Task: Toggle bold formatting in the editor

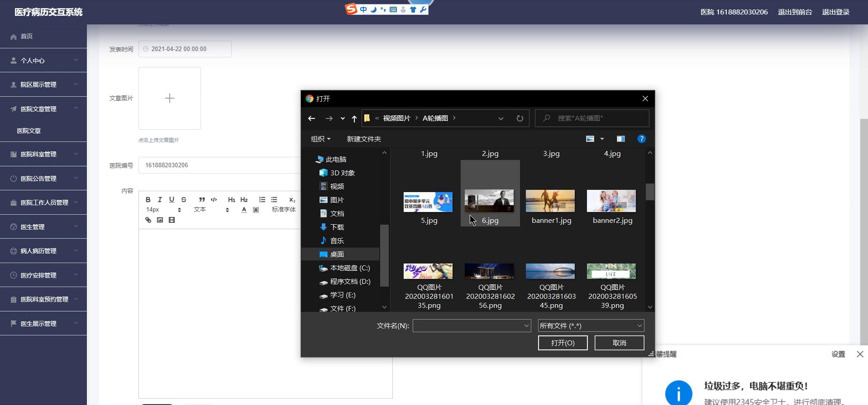Action: click(148, 199)
